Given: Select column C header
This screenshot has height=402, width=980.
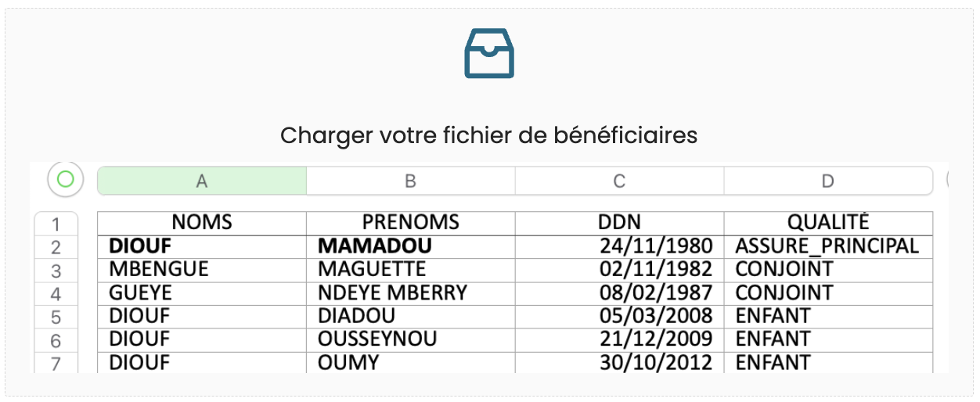Looking at the screenshot, I should point(619,181).
